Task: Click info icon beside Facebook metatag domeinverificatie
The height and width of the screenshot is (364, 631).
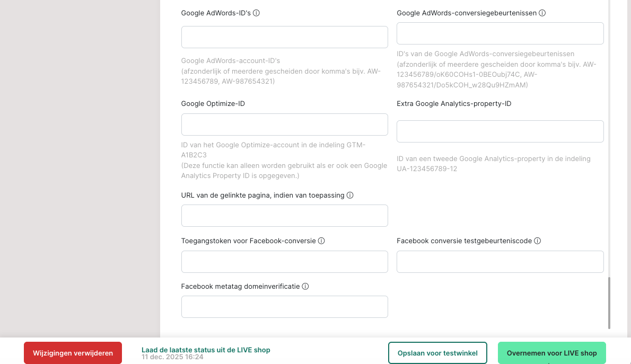Action: pyautogui.click(x=305, y=287)
